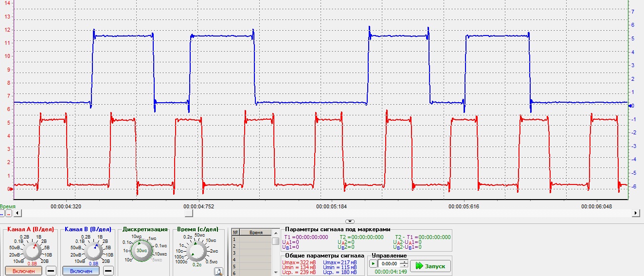The image size is (644, 276).
Task: Toggle the Канал B Включен button
Action: tap(81, 271)
